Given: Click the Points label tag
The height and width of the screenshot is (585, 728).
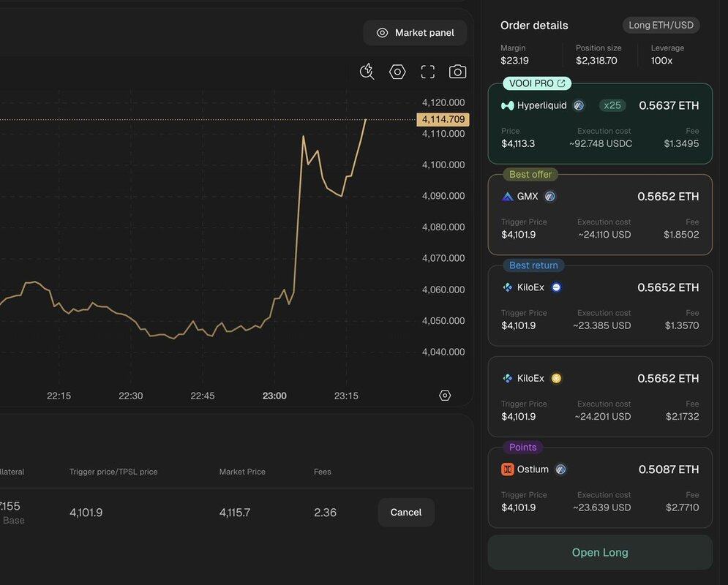Looking at the screenshot, I should point(523,448).
